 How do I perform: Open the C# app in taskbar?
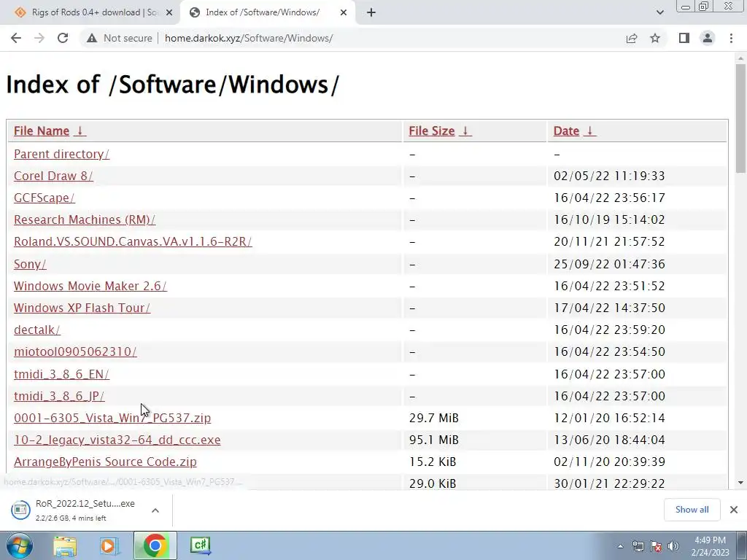[200, 545]
